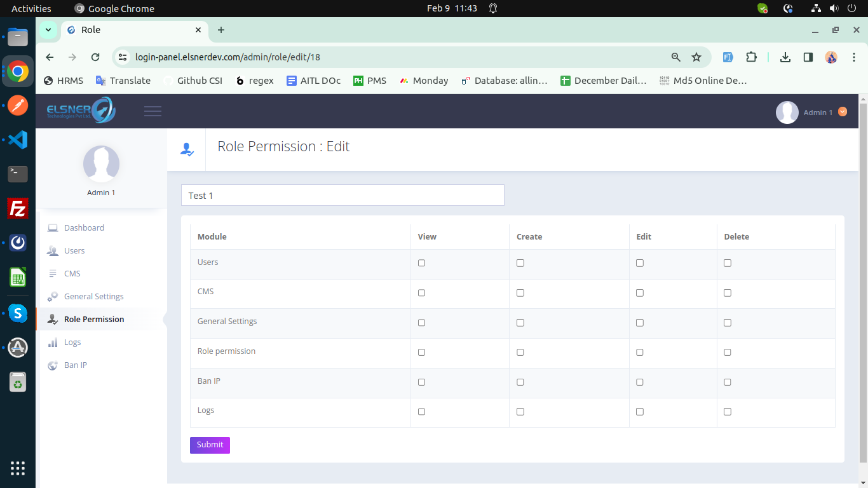Click the role name input showing Test 1

click(x=342, y=195)
